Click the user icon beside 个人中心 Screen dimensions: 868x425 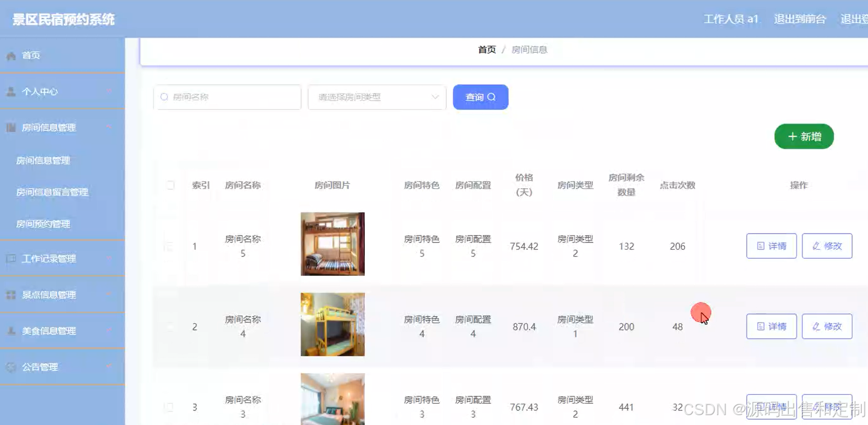click(x=11, y=91)
